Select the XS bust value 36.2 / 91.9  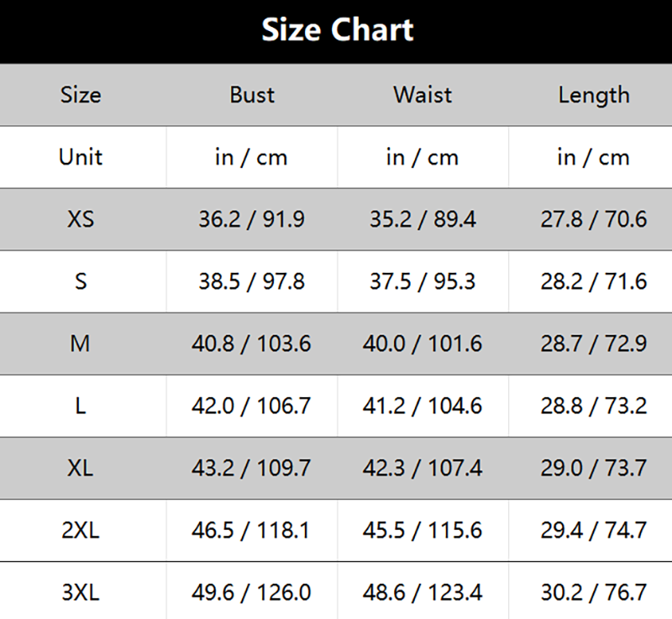[x=251, y=219]
